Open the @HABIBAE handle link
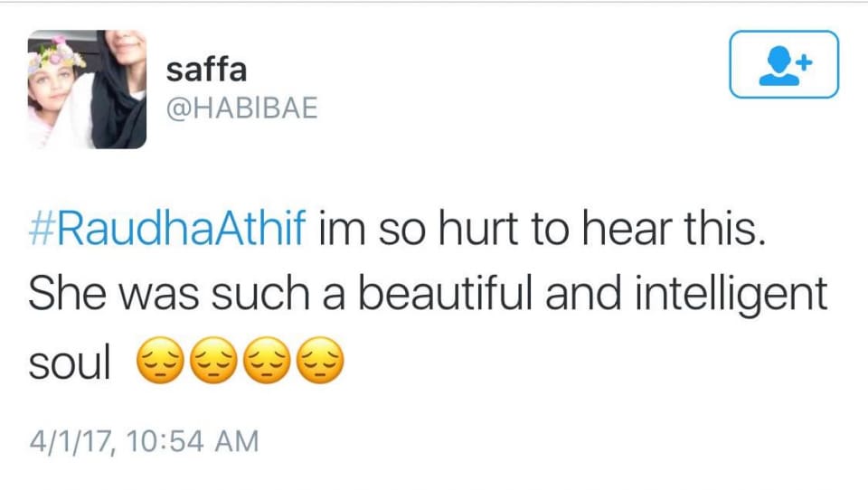The image size is (868, 490). coord(242,108)
